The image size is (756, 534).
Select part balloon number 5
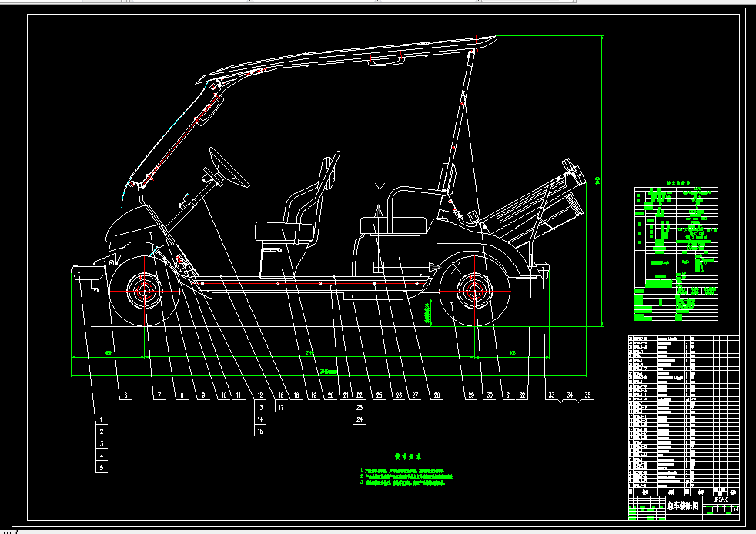102,467
